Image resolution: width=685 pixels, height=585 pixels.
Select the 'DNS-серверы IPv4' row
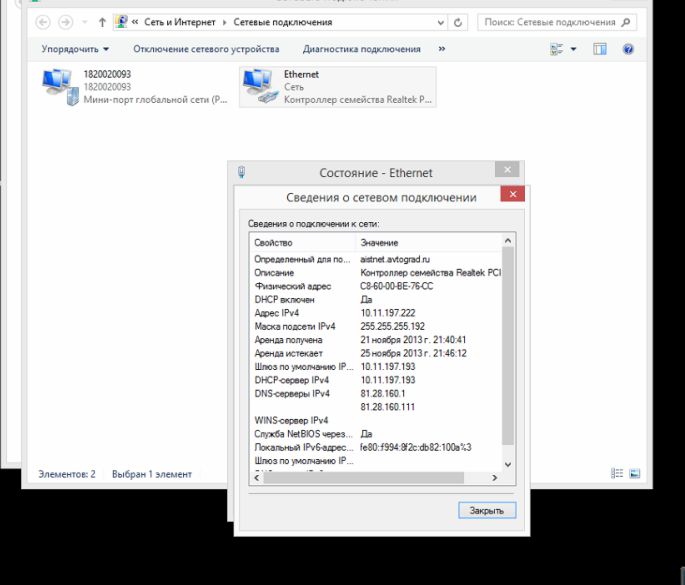tap(376, 394)
